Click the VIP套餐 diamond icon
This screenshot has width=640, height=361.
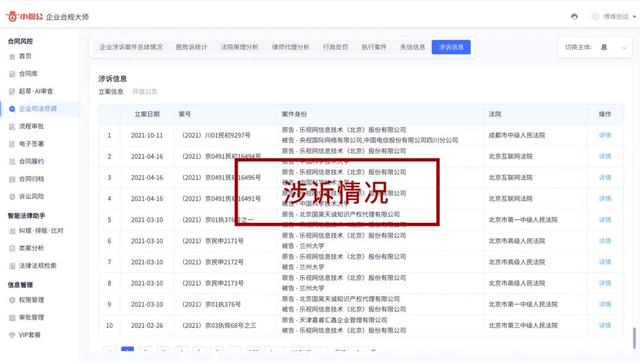click(x=12, y=335)
